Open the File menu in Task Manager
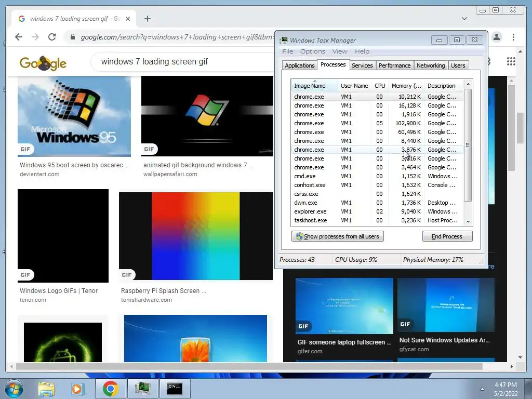The width and height of the screenshot is (532, 399). (287, 51)
